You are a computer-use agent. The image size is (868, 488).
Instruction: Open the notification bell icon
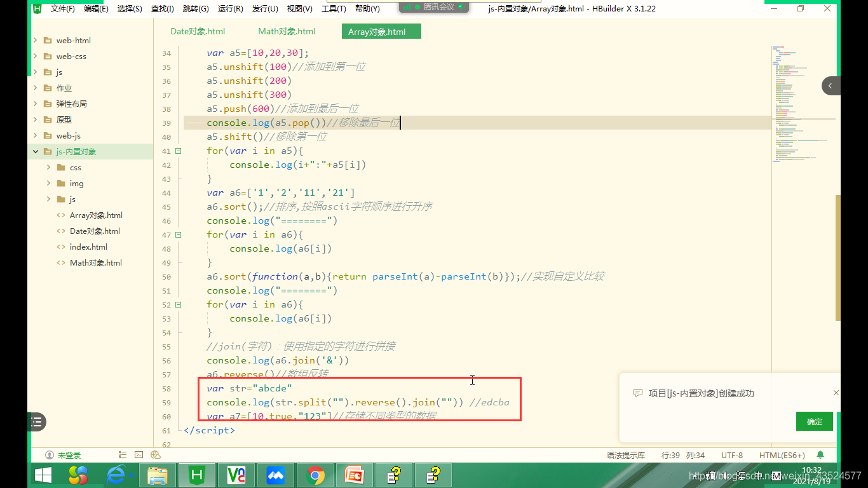pyautogui.click(x=820, y=455)
